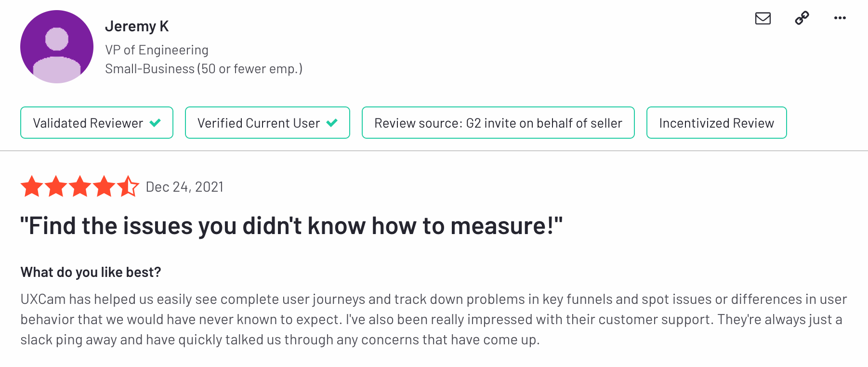This screenshot has height=367, width=868.
Task: Expand the Review source badge details
Action: point(498,123)
